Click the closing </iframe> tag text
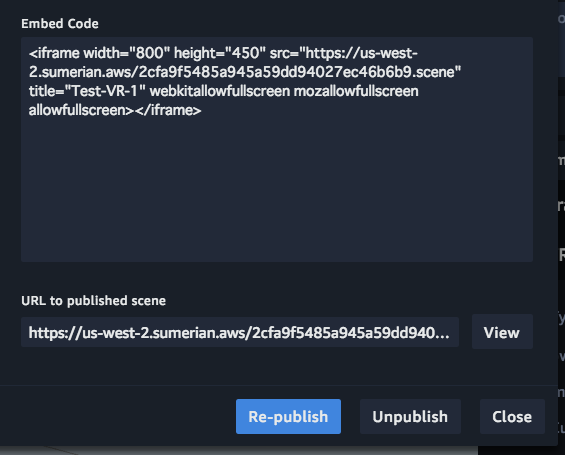 tap(168, 110)
